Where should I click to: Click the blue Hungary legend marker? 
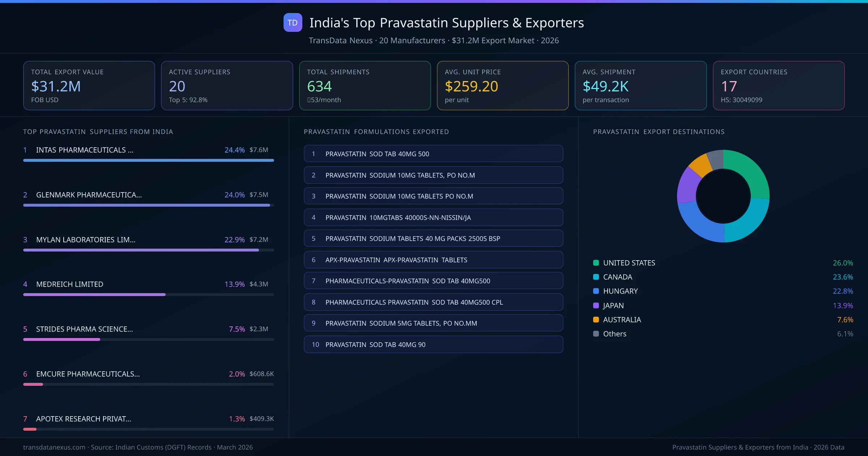(595, 291)
